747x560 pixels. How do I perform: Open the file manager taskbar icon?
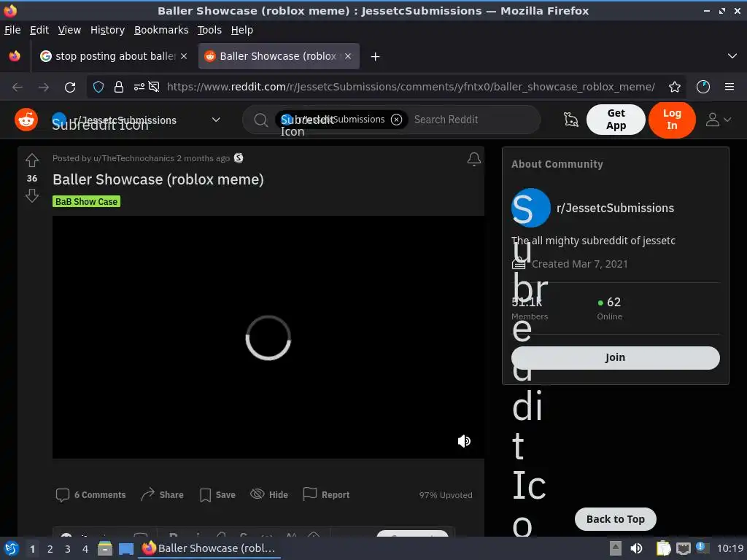(x=105, y=548)
